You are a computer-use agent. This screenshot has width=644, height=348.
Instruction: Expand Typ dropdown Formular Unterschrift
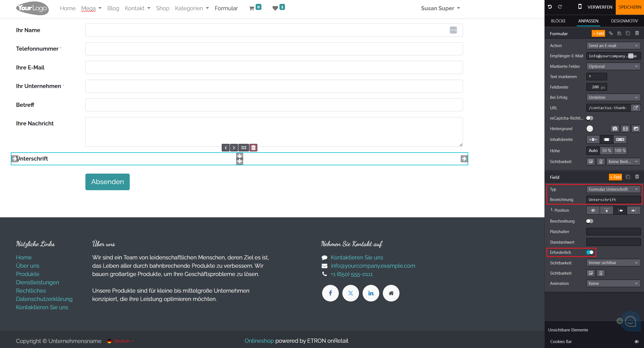tap(613, 189)
